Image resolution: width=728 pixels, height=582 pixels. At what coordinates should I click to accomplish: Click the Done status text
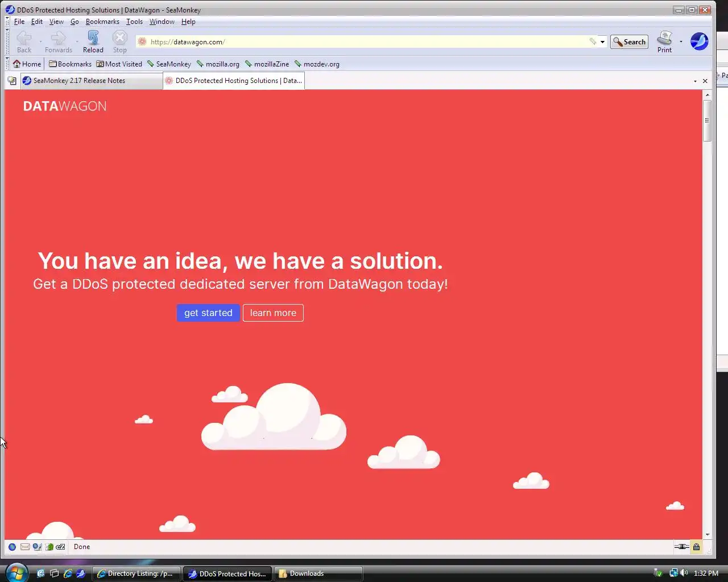82,547
